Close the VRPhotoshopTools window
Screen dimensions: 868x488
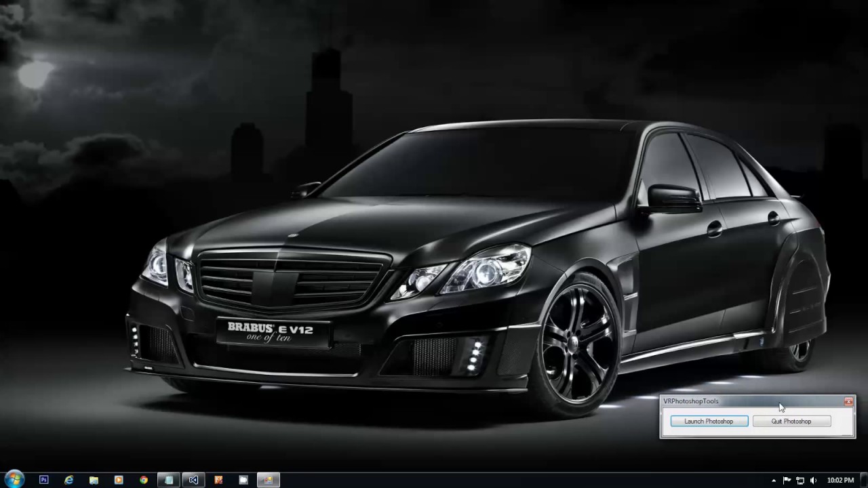tap(848, 402)
